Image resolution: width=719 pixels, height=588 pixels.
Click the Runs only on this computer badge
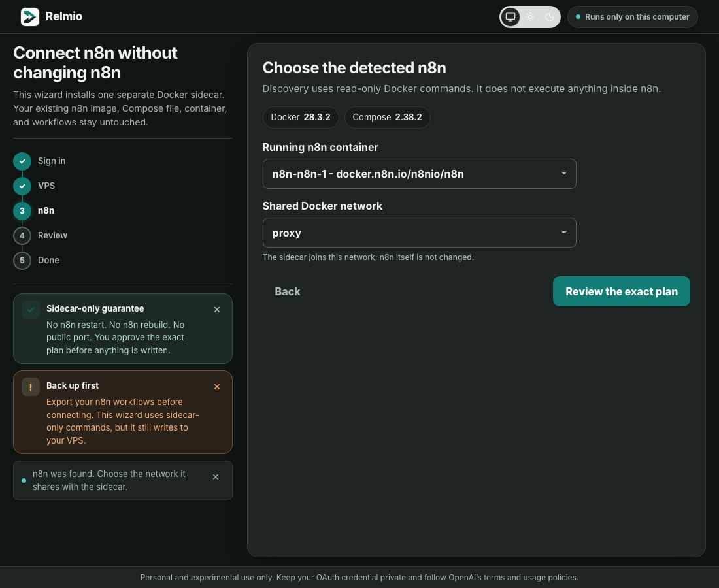[x=632, y=17]
